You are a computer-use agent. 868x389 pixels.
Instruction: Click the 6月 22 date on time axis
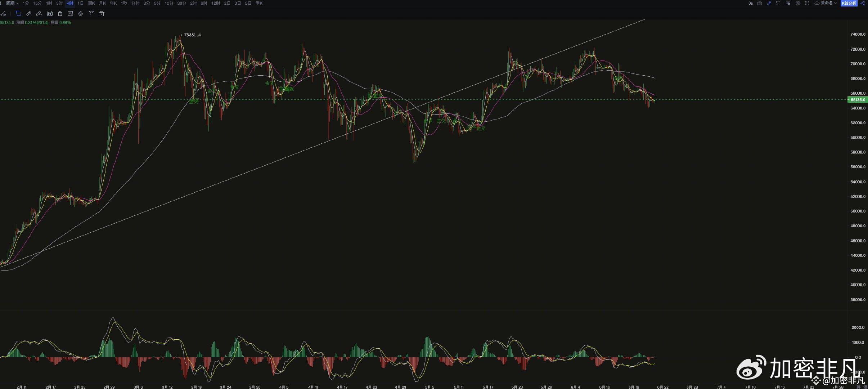662,387
